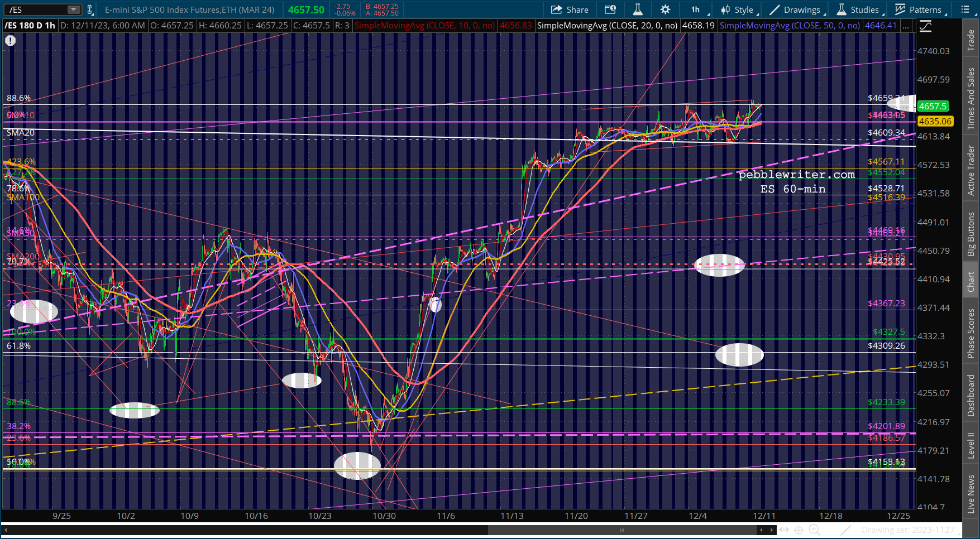Viewport: 980px width, 539px height.
Task: Click the /ES 180 D 1h chart title
Action: pyautogui.click(x=30, y=26)
